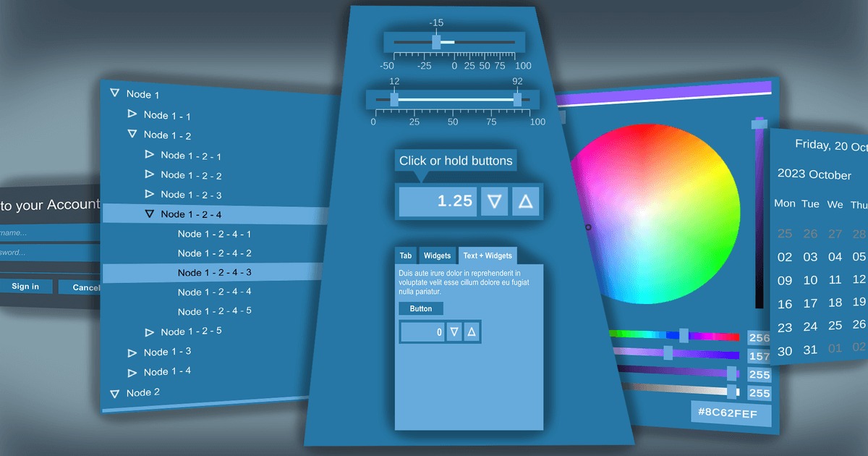This screenshot has width=868, height=456.
Task: Click the down arrow beside the 0 spinner
Action: point(454,332)
